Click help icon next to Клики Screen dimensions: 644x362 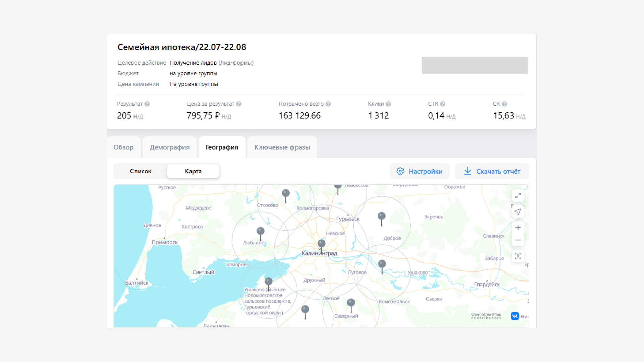point(388,104)
